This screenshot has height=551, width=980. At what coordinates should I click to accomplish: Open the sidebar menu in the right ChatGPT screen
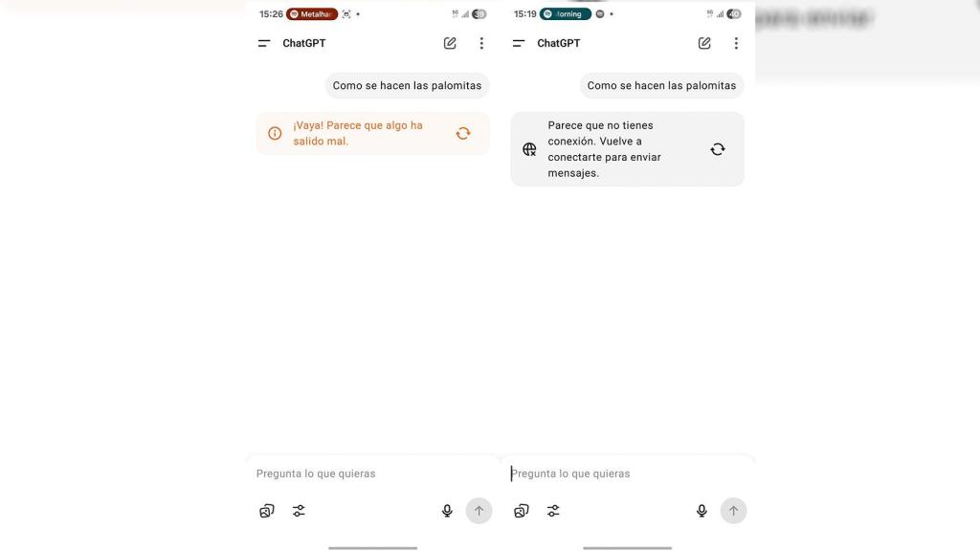tap(518, 43)
